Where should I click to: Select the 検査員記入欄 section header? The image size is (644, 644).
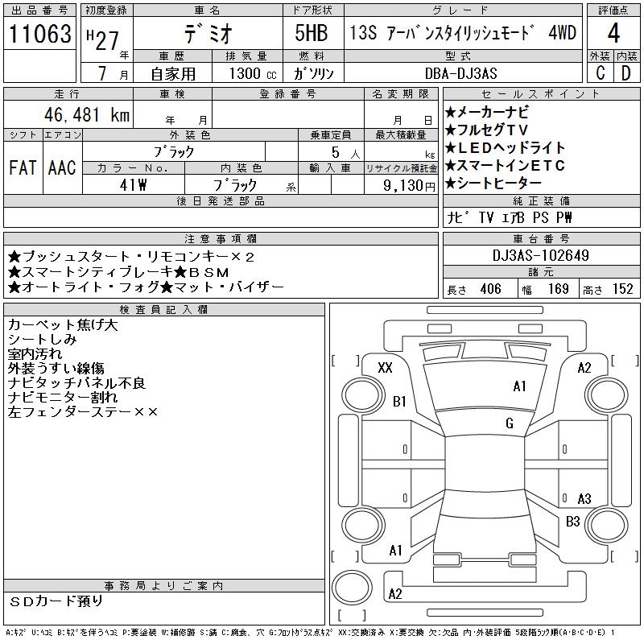coord(163,310)
